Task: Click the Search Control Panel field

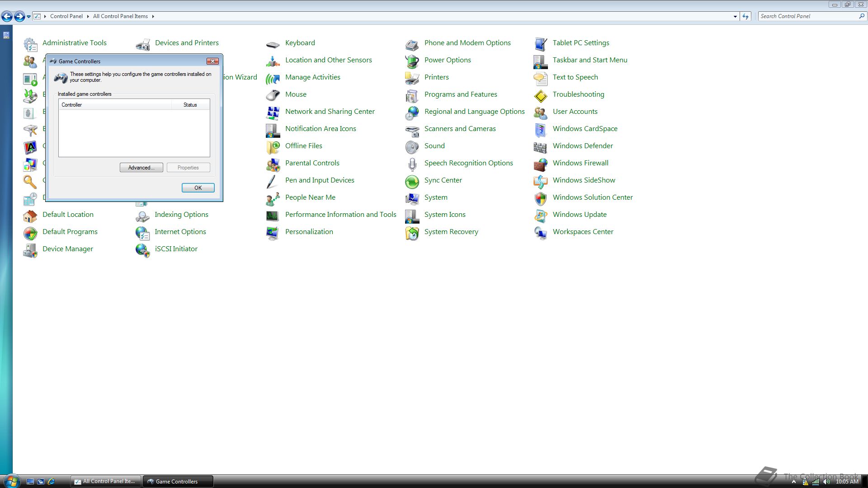Action: [808, 16]
